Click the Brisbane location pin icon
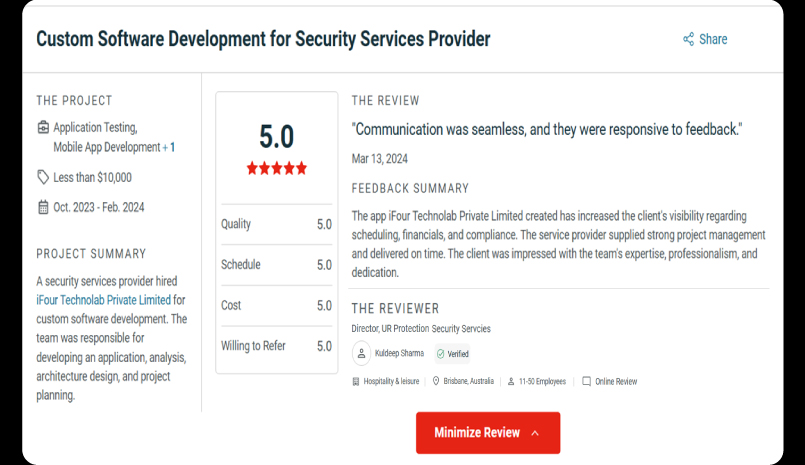Screen dimensions: 805x465 436,381
